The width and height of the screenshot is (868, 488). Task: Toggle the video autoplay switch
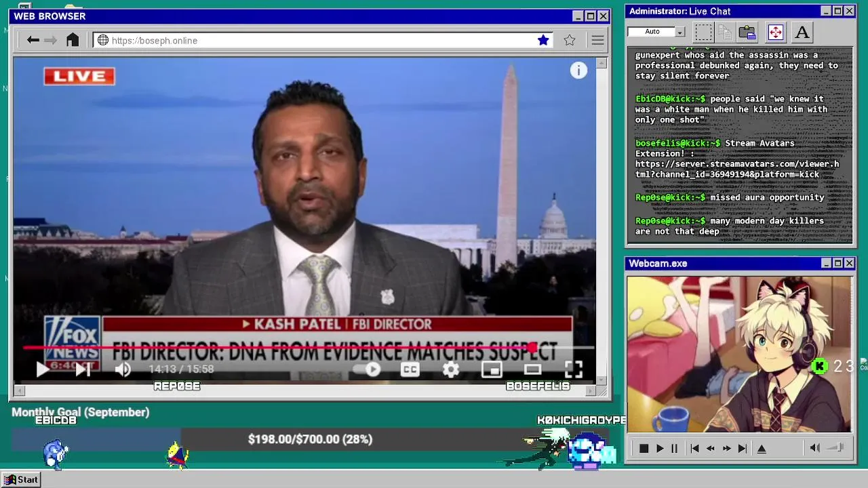[367, 369]
